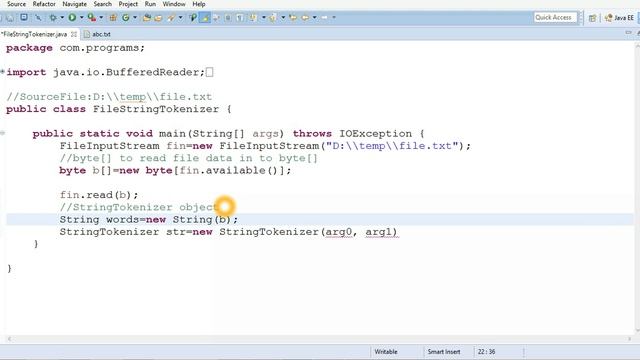Open Previous Annotation dropdown arrow
The height and width of the screenshot is (360, 640).
point(283,18)
